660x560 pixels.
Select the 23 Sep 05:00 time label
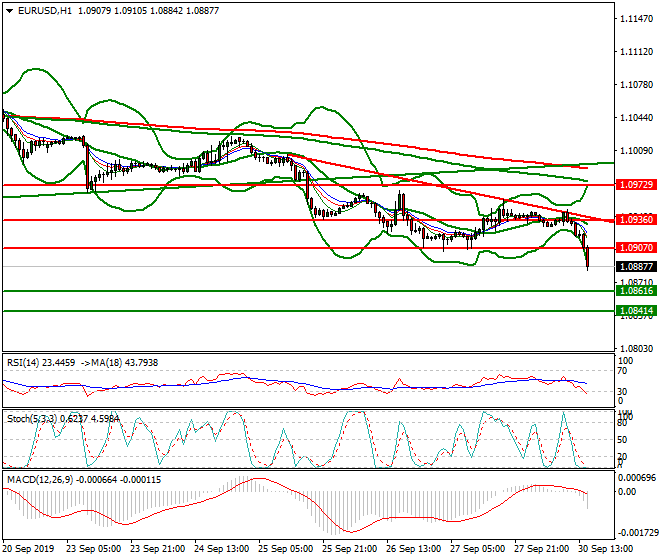click(93, 549)
